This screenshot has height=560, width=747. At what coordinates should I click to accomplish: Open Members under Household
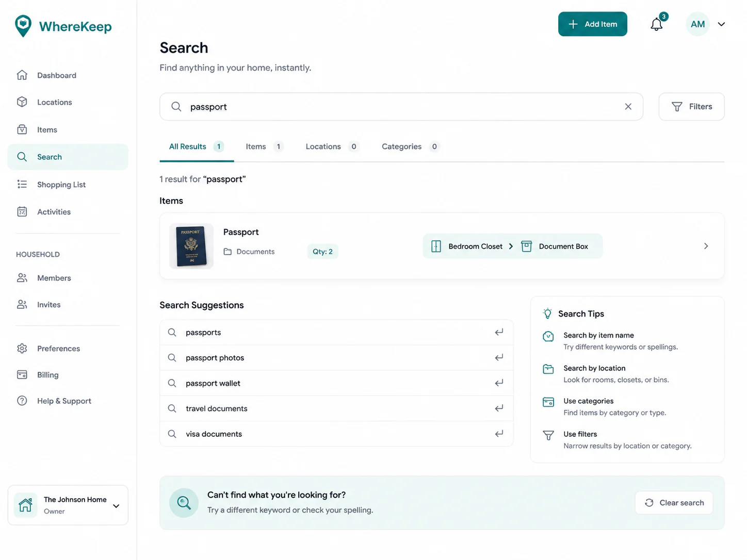[x=68, y=278]
